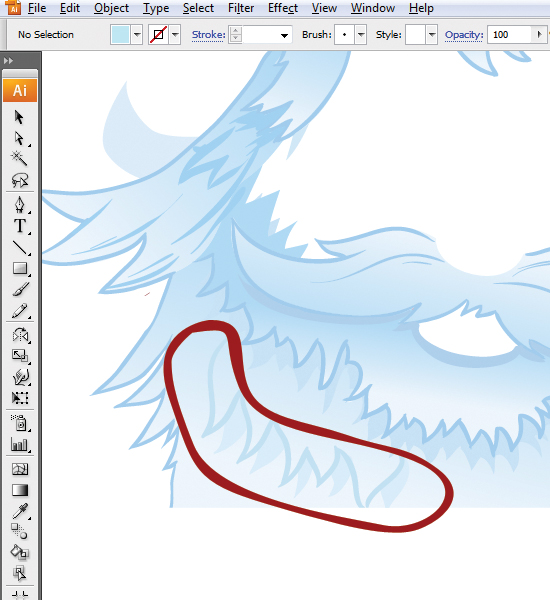550x600 pixels.
Task: Select the Column Graph tool
Action: coord(20,445)
